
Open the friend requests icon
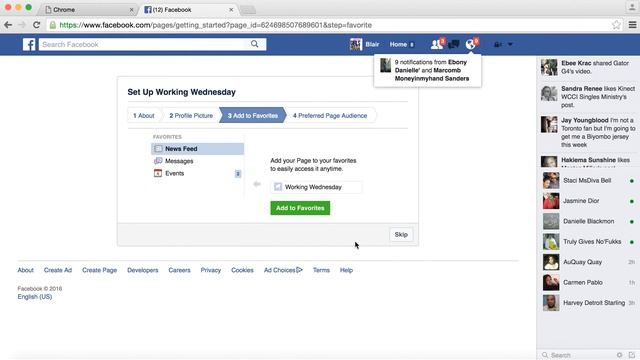click(436, 44)
